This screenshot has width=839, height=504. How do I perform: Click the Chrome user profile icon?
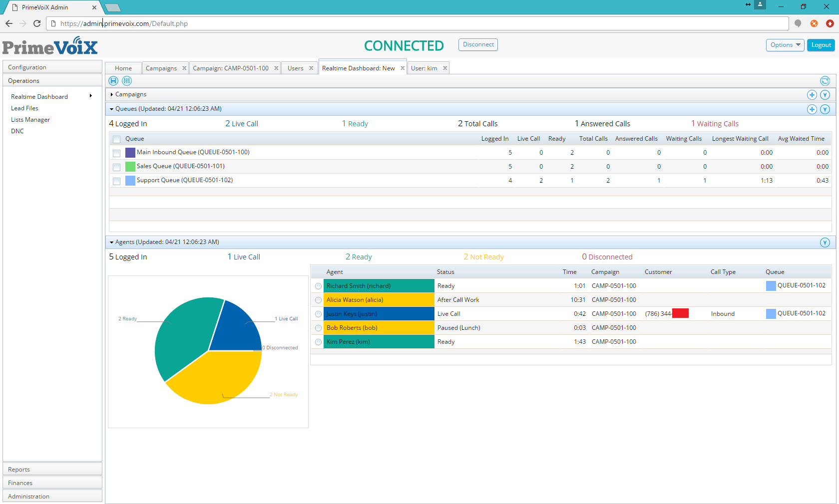(x=760, y=4)
